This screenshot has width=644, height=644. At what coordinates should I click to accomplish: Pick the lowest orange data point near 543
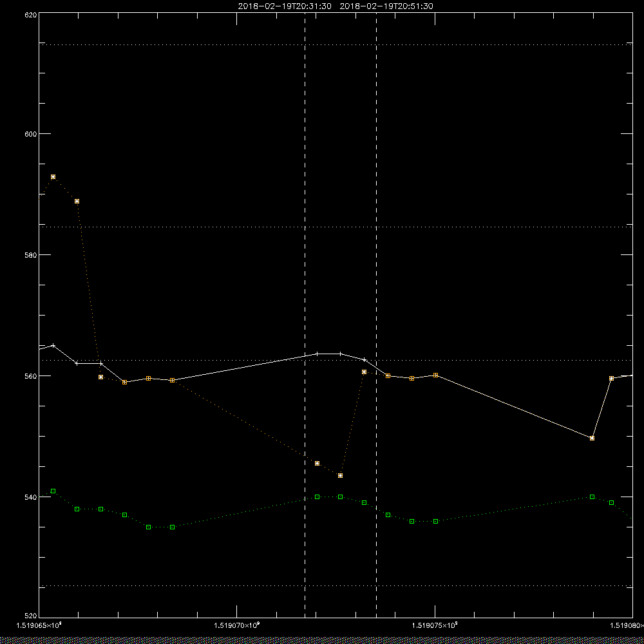(341, 476)
